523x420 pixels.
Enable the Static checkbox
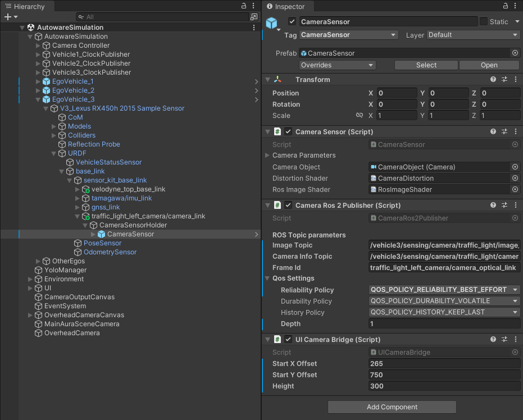(484, 22)
